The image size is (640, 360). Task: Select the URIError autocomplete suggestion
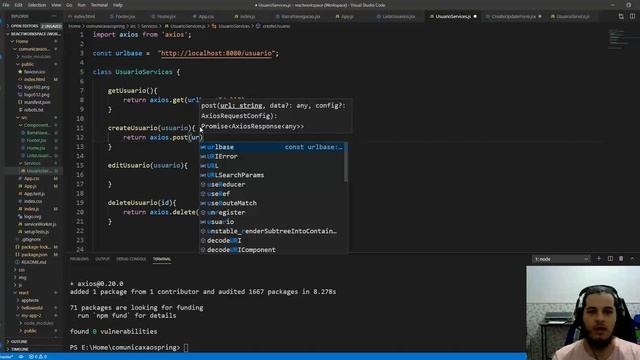[272, 156]
